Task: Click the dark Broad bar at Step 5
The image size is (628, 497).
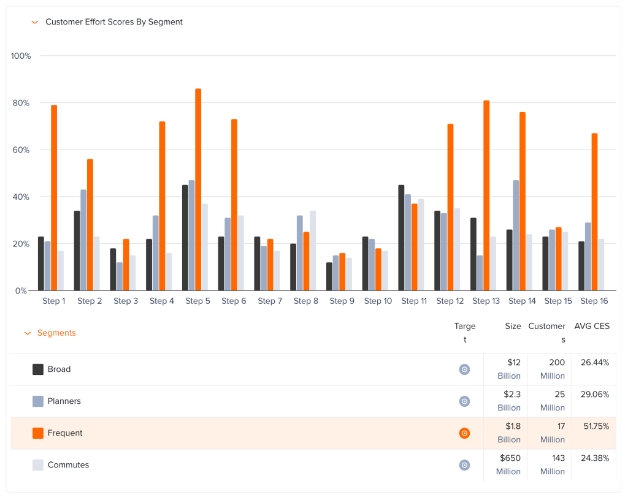Action: tap(185, 238)
